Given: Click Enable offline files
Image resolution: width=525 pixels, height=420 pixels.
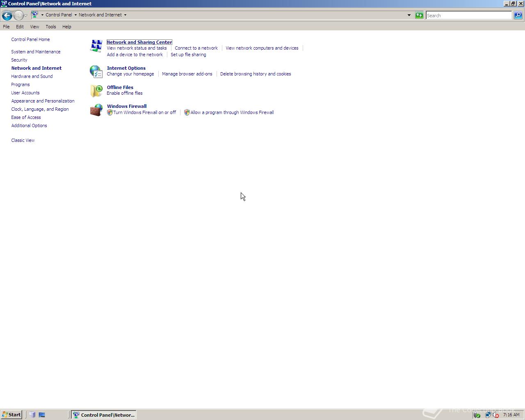Looking at the screenshot, I should coord(125,93).
